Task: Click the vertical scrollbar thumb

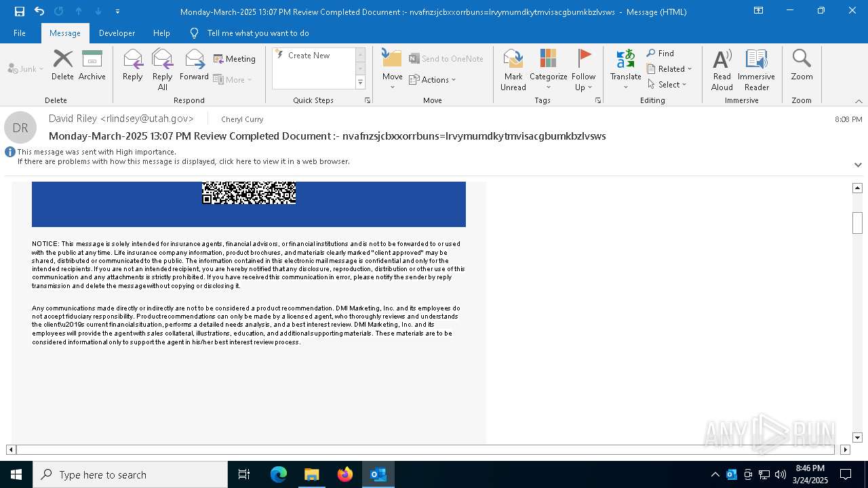Action: point(857,223)
